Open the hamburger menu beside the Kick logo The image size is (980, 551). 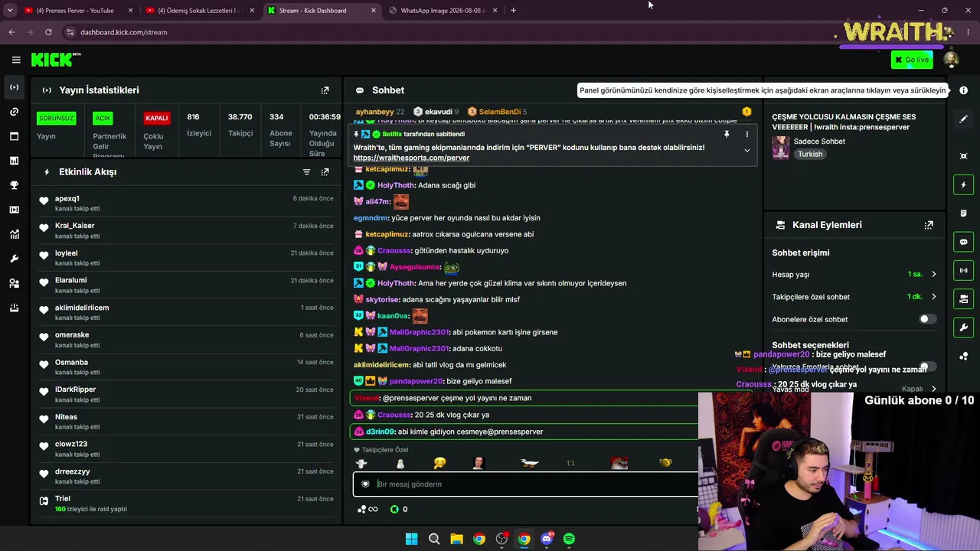[16, 60]
